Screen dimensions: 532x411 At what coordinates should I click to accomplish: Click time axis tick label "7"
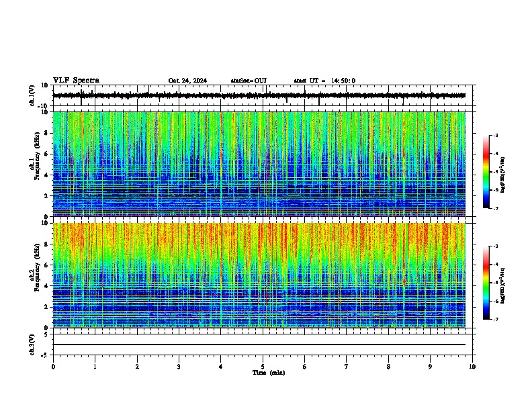coord(347,367)
